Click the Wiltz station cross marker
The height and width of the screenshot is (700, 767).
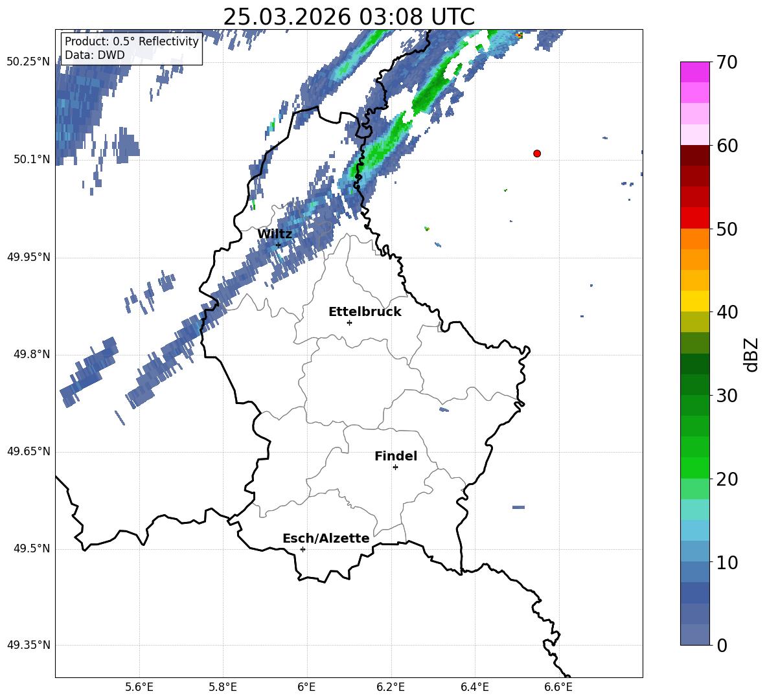279,245
